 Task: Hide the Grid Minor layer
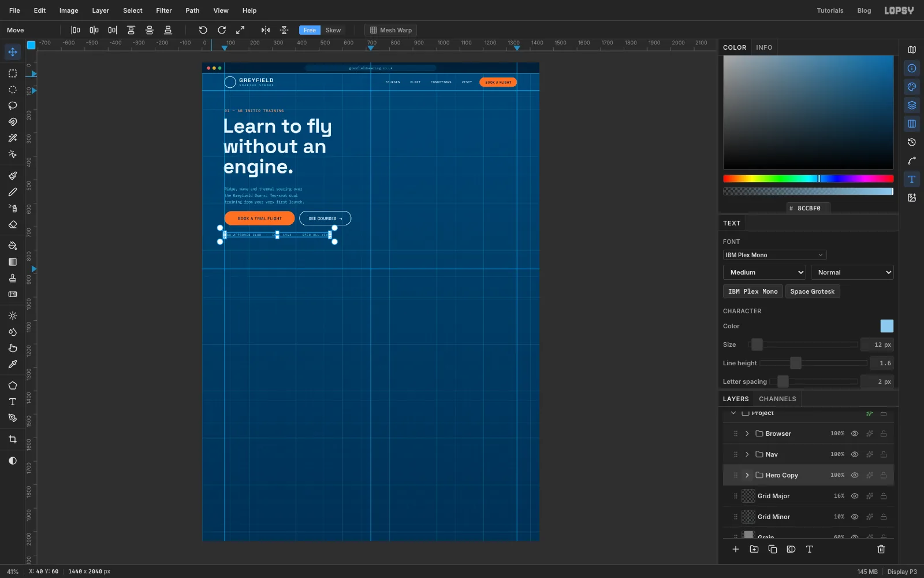[855, 517]
